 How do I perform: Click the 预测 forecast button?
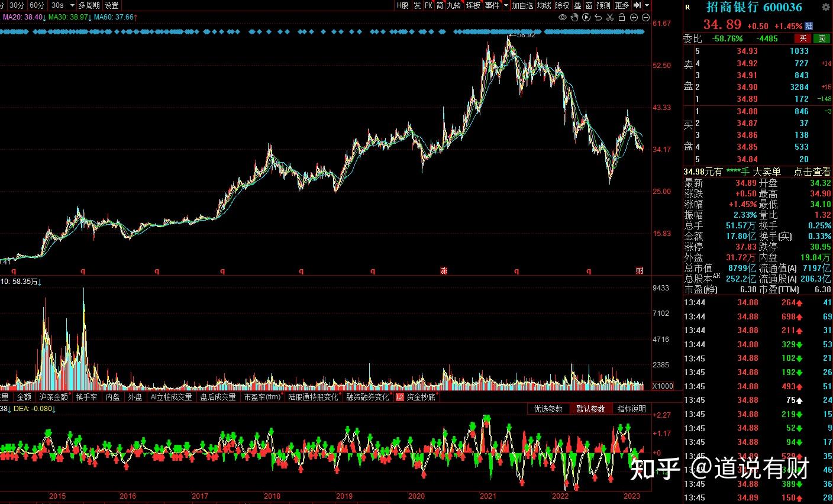pyautogui.click(x=603, y=5)
